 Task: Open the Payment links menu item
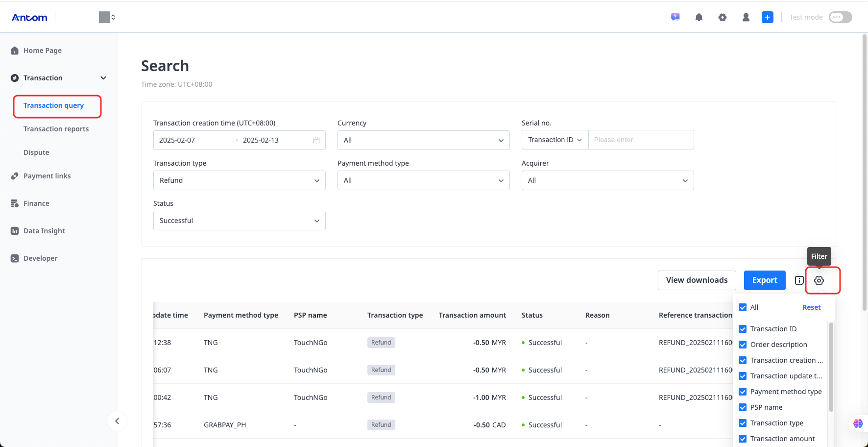tap(47, 176)
